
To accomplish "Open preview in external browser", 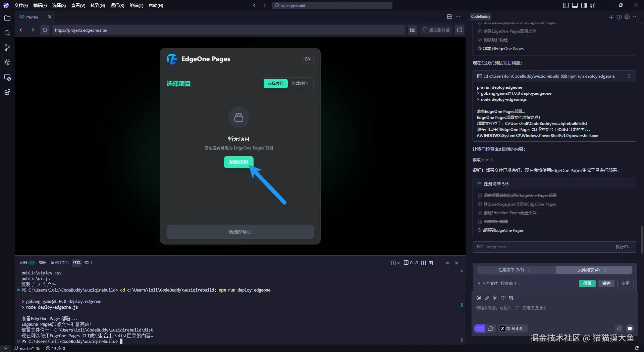I will point(460,30).
